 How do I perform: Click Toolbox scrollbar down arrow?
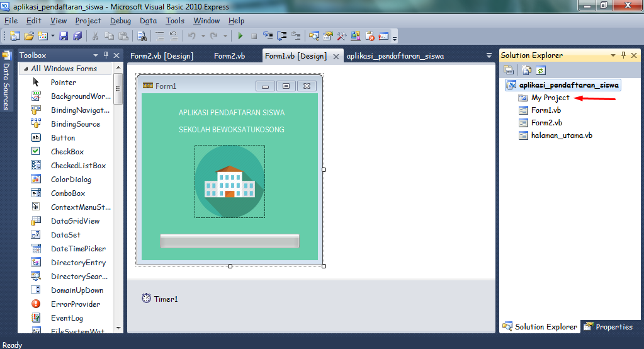tap(118, 328)
